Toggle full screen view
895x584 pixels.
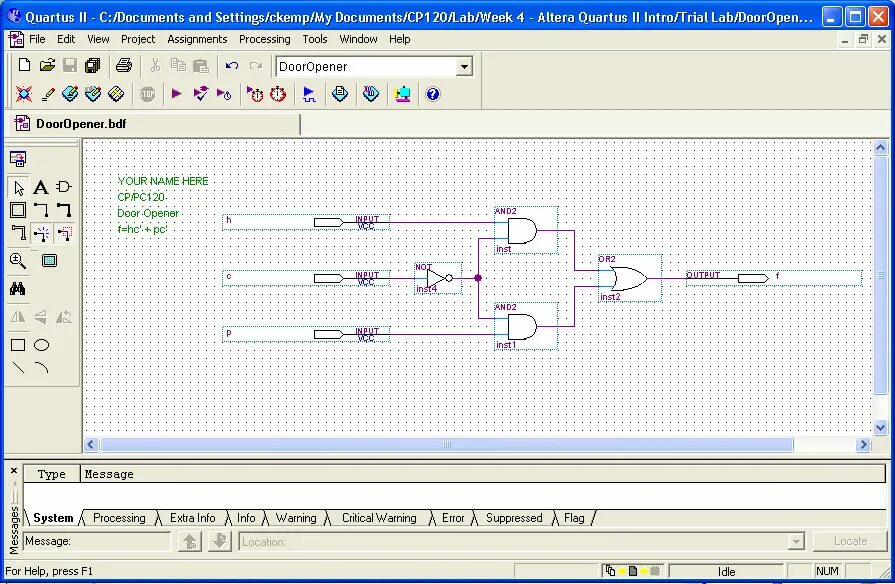(49, 260)
